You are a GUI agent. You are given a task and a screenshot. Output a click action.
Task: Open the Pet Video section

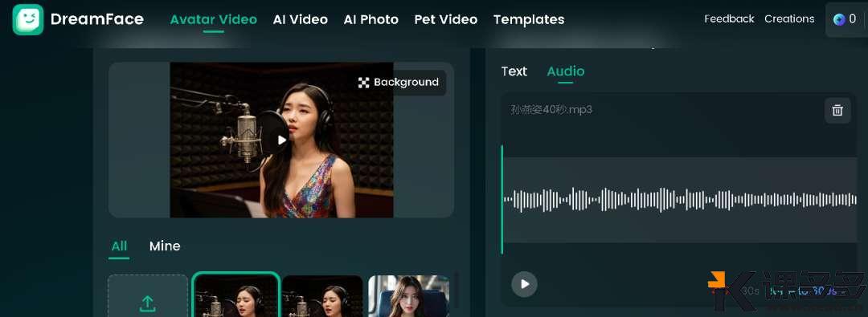pyautogui.click(x=445, y=19)
